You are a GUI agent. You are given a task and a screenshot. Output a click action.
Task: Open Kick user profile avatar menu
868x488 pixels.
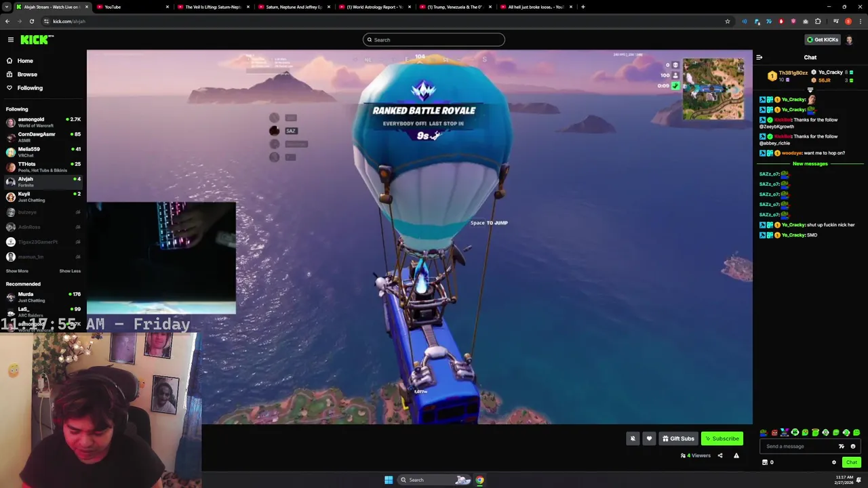pyautogui.click(x=850, y=40)
